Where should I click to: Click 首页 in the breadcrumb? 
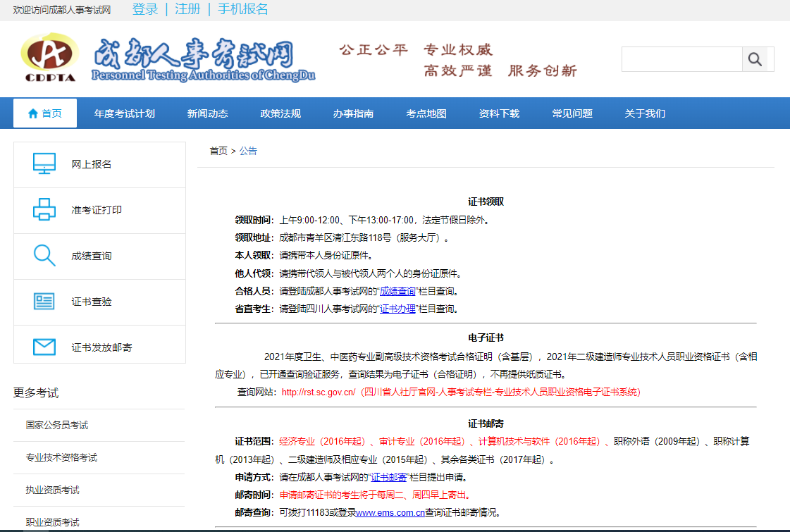click(218, 151)
